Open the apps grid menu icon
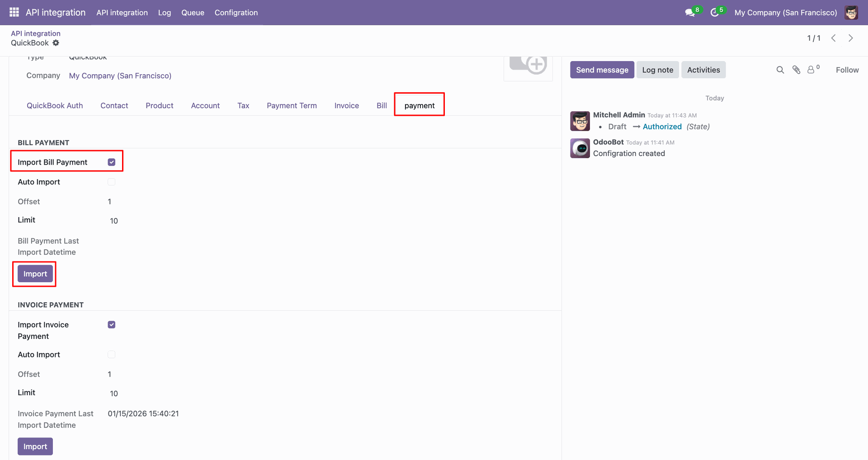868x460 pixels. tap(14, 12)
